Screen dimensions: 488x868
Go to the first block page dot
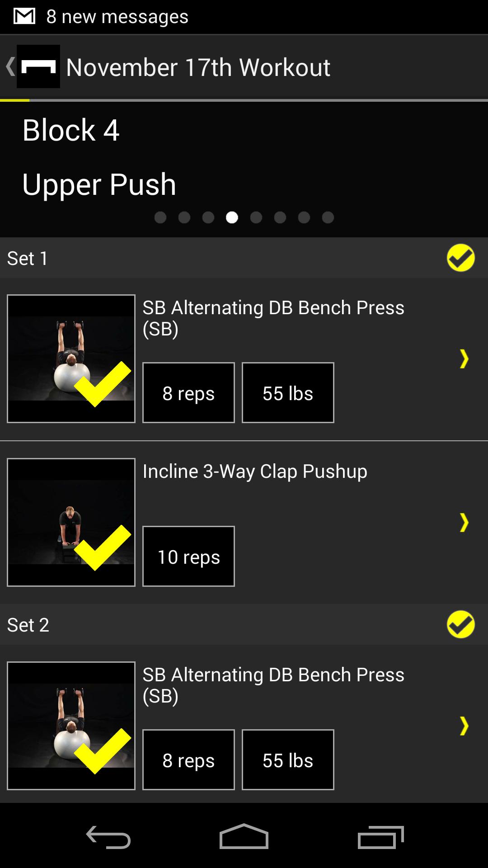160,217
